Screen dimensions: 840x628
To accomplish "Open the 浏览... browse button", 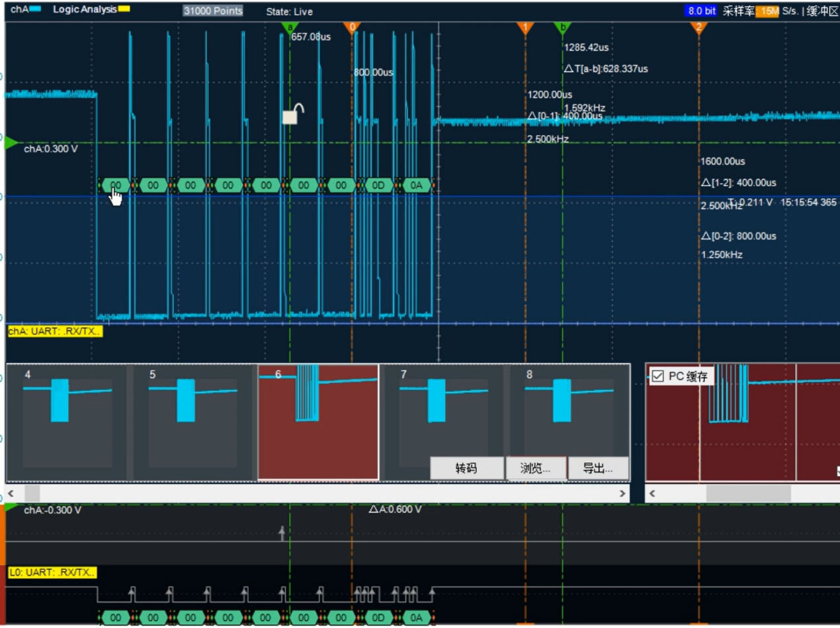I will click(x=536, y=468).
